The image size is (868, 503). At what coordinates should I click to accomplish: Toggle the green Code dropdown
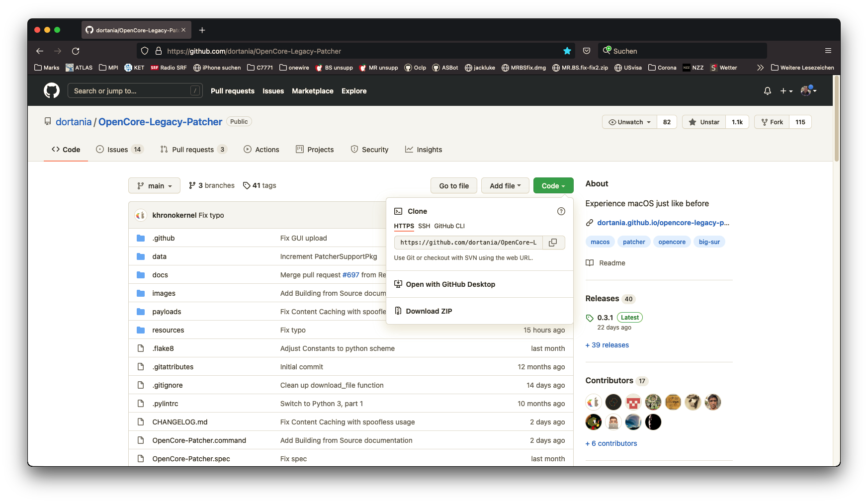pos(553,186)
